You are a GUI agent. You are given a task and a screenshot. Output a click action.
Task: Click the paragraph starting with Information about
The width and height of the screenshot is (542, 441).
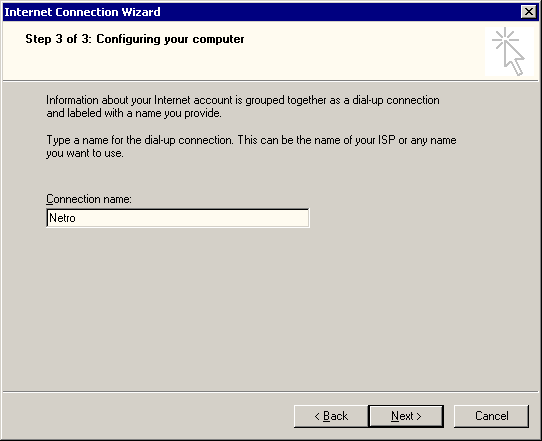coord(243,106)
